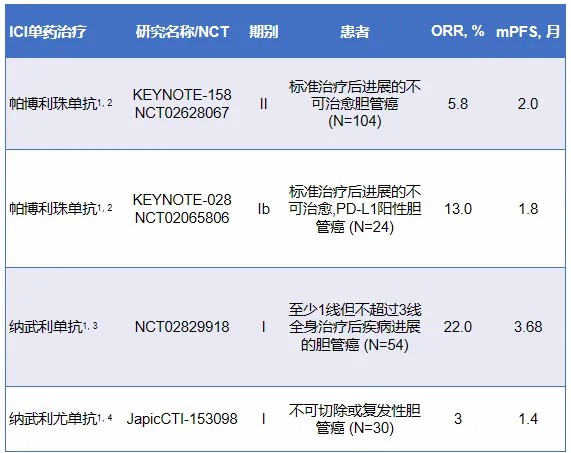Select the ORR, % column header
This screenshot has height=453, width=571.
click(x=458, y=31)
